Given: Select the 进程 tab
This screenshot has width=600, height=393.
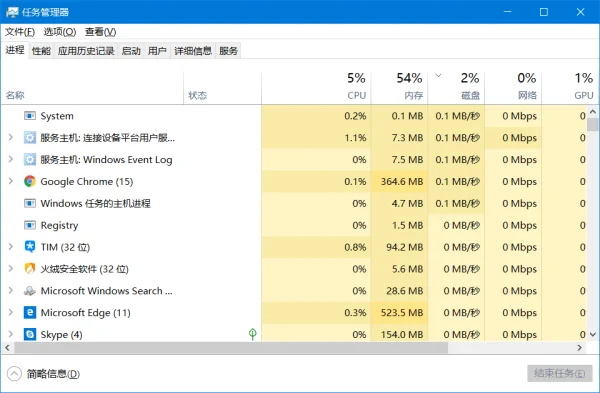Looking at the screenshot, I should [15, 50].
